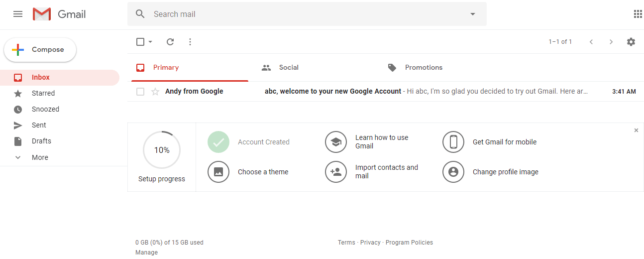Open the Settings gear icon

[631, 42]
